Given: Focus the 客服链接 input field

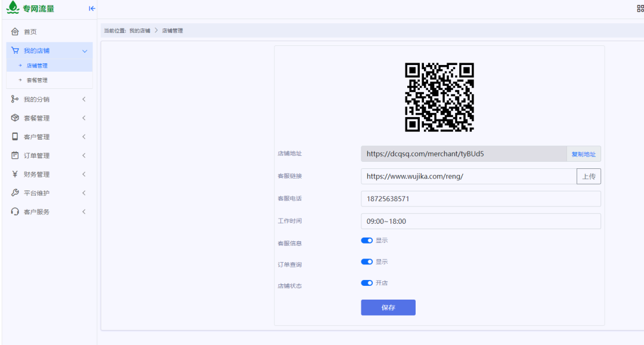Looking at the screenshot, I should point(469,177).
